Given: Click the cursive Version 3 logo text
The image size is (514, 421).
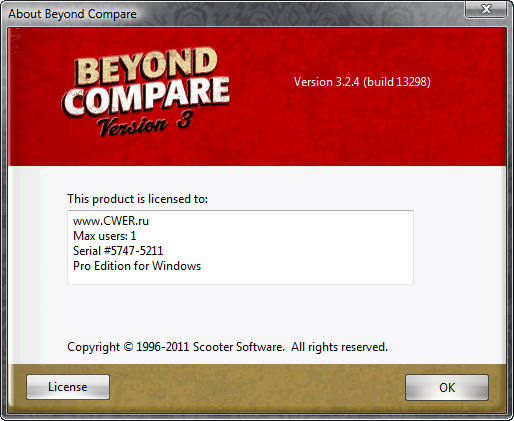Looking at the screenshot, I should click(x=145, y=124).
